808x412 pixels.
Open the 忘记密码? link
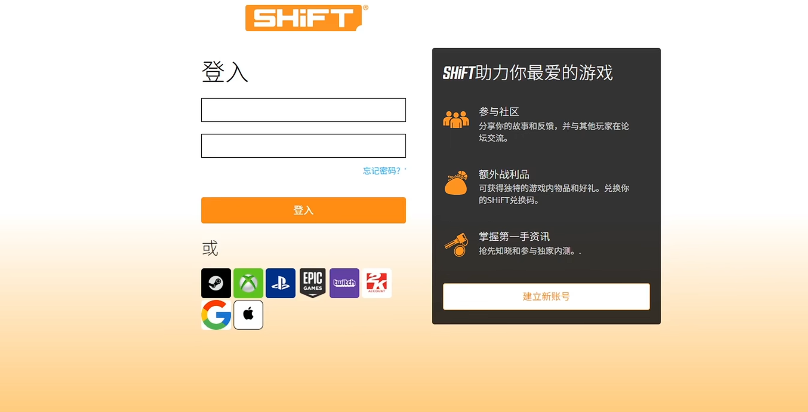382,170
